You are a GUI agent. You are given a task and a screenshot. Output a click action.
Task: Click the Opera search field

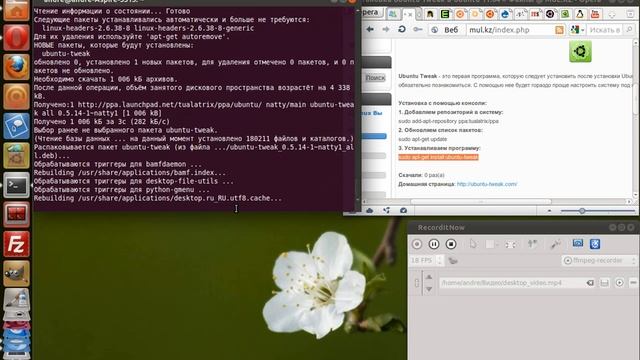pos(605,30)
